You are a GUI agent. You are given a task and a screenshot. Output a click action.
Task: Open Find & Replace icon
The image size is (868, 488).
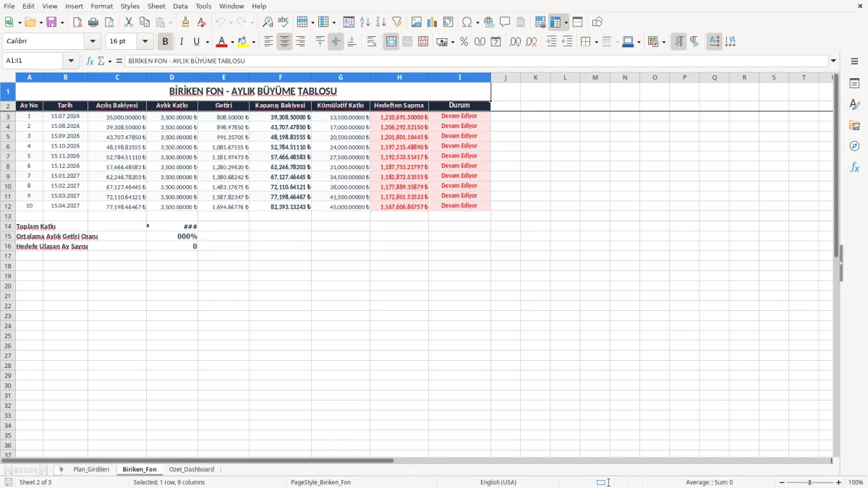(268, 22)
